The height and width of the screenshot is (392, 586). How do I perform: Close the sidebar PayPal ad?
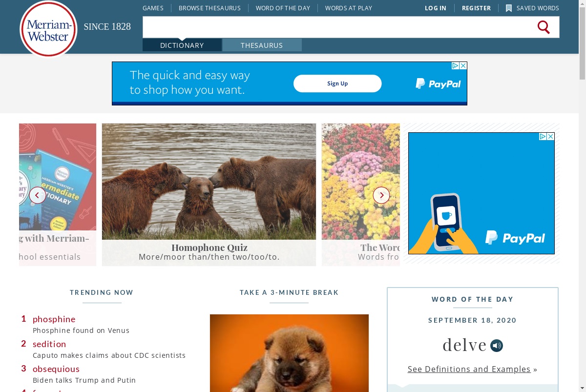click(x=551, y=137)
